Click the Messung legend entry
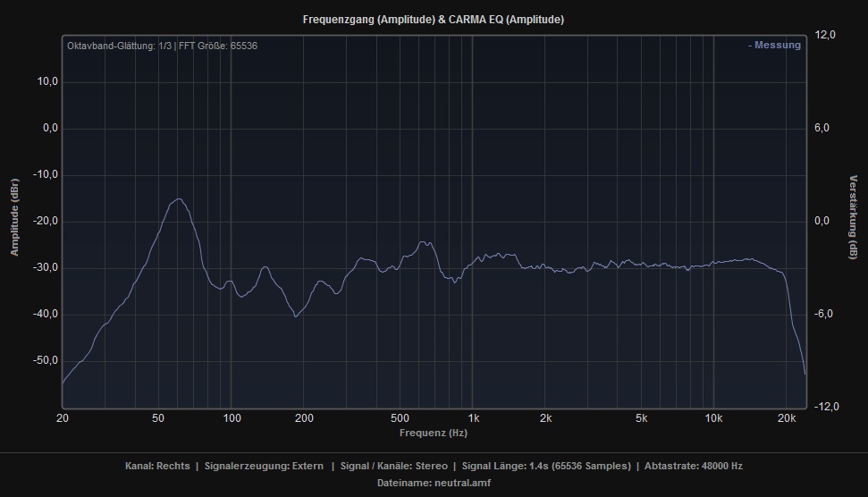This screenshot has width=868, height=497. pyautogui.click(x=774, y=46)
